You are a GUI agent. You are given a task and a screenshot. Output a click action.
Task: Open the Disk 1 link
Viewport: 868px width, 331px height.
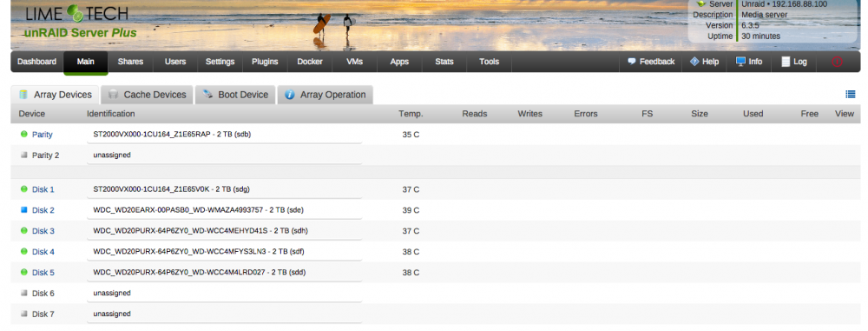[43, 189]
